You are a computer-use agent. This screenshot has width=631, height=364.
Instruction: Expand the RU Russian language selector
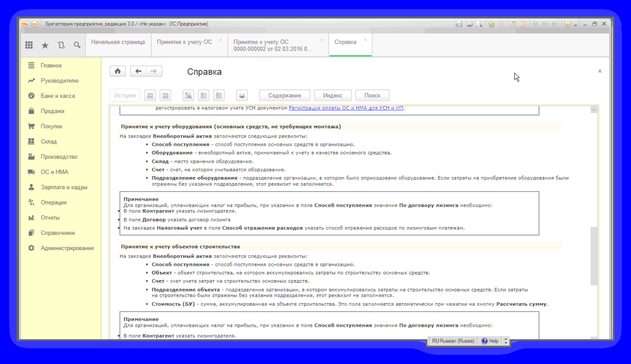[x=452, y=340]
